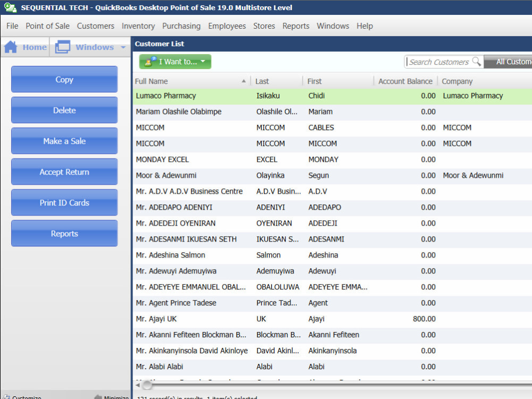Select Mr. Akanni Fefiteen Blockman row
This screenshot has width=532, height=399.
click(332, 335)
